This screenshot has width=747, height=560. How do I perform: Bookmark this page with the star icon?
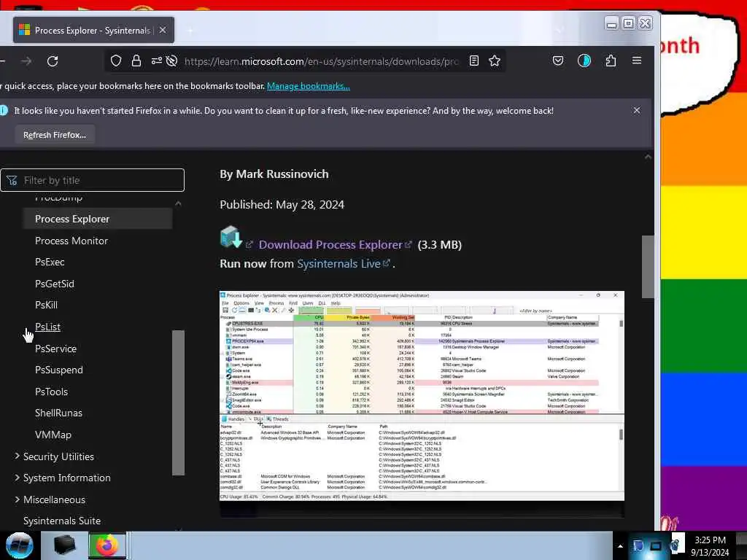click(x=495, y=61)
